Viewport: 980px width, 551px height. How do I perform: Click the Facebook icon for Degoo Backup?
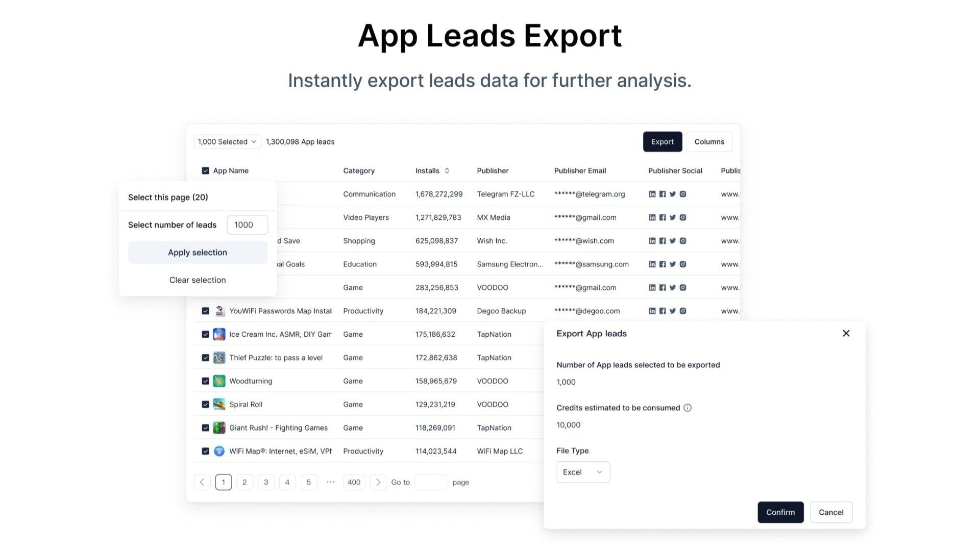click(661, 311)
